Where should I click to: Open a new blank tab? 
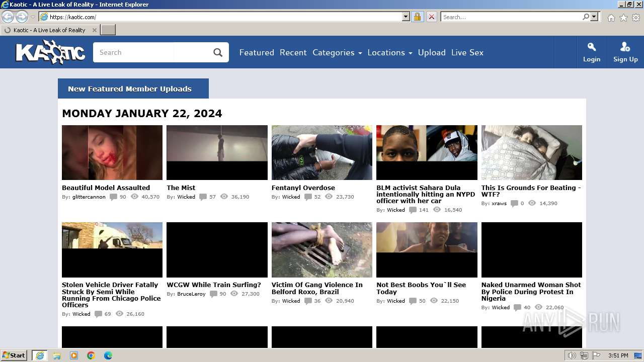[108, 30]
